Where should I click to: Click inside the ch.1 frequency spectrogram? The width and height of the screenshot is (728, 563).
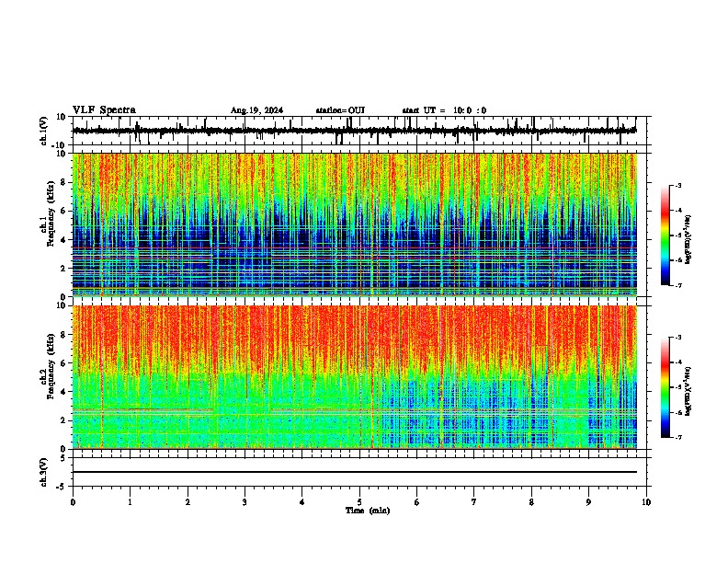pyautogui.click(x=354, y=224)
